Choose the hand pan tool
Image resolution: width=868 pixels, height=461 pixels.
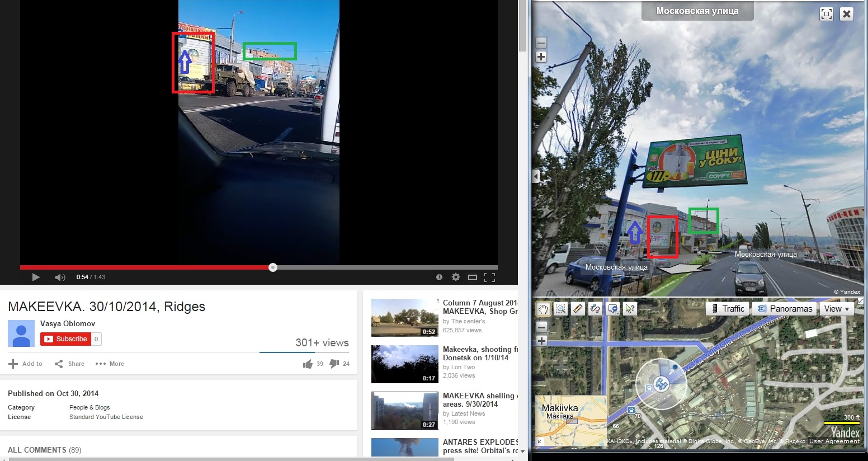point(543,309)
